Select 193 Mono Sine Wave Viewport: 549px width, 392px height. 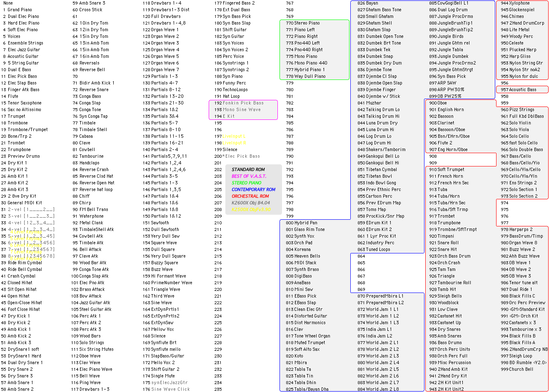point(237,109)
